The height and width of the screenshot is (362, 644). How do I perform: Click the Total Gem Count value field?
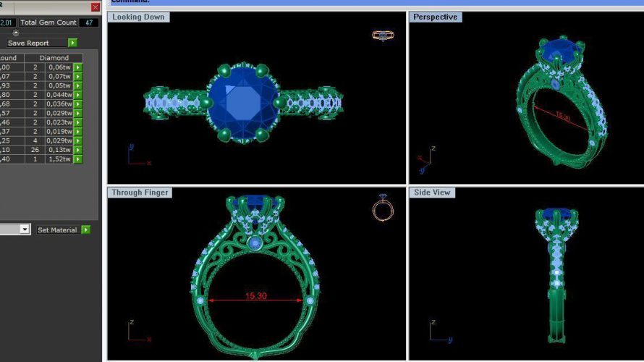[88, 22]
